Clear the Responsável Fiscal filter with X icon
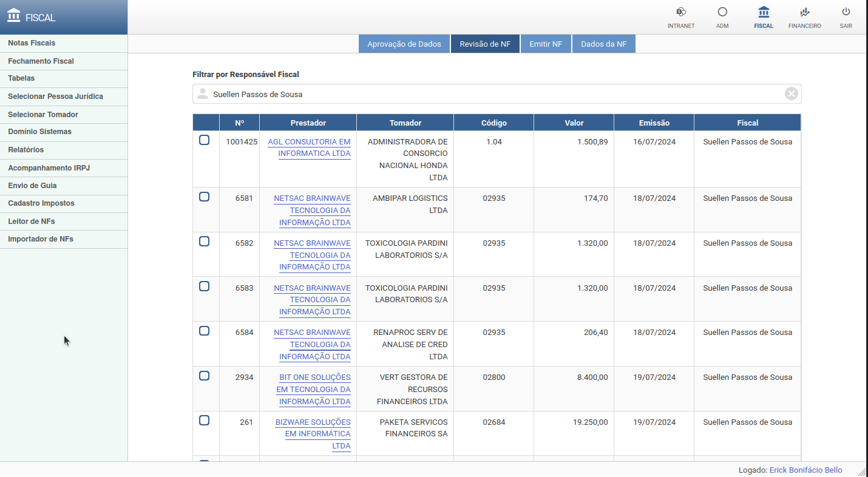Screen dimensions: 868x477 [x=792, y=93]
